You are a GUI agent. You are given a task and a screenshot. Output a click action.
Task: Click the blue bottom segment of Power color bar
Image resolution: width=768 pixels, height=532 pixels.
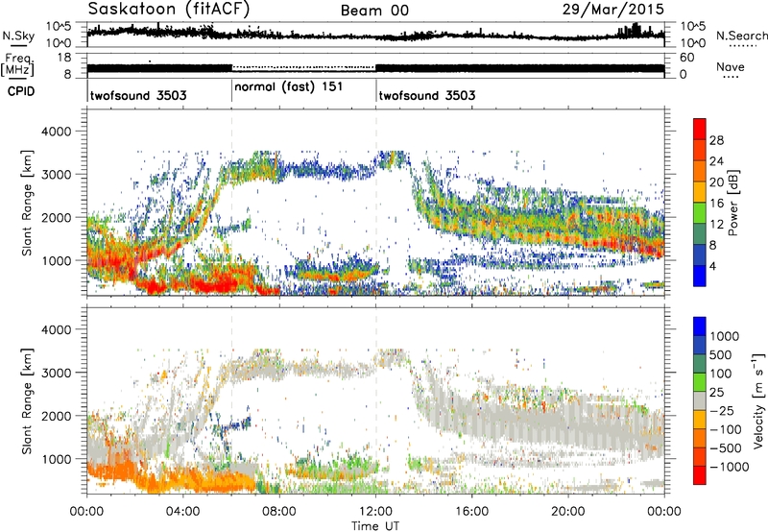(x=700, y=276)
